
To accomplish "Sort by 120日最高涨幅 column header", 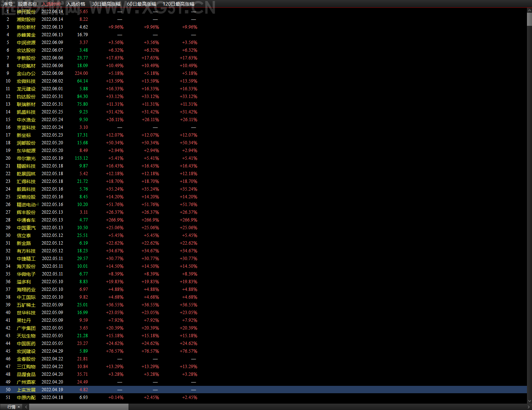I will click(x=178, y=4).
